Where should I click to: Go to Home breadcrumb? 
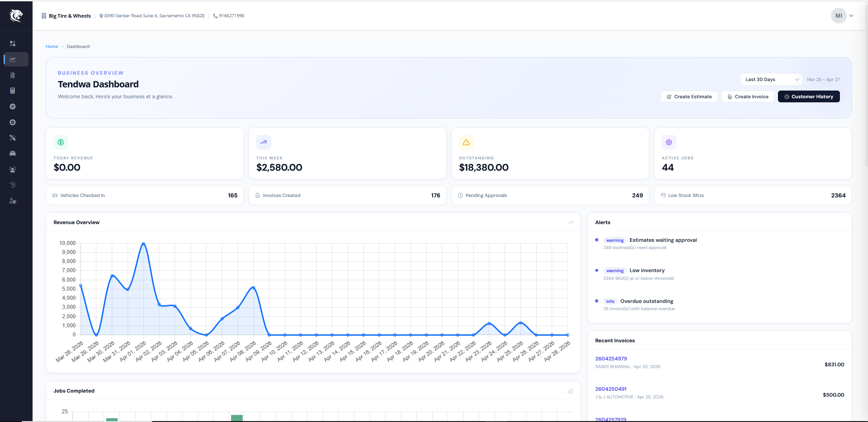point(52,47)
